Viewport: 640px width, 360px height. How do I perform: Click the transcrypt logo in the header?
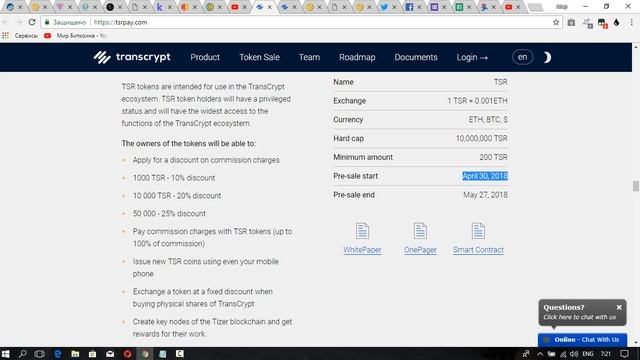click(132, 57)
